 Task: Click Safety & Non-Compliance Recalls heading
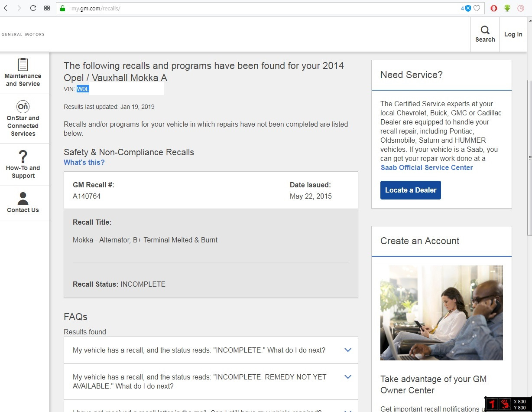[x=129, y=152]
